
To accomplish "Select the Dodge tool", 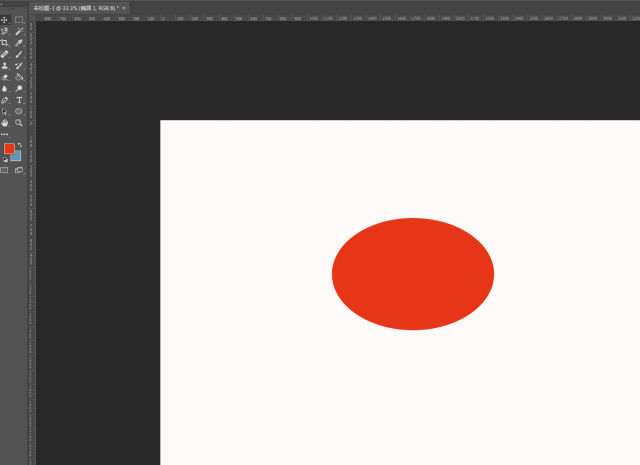I will (19, 88).
